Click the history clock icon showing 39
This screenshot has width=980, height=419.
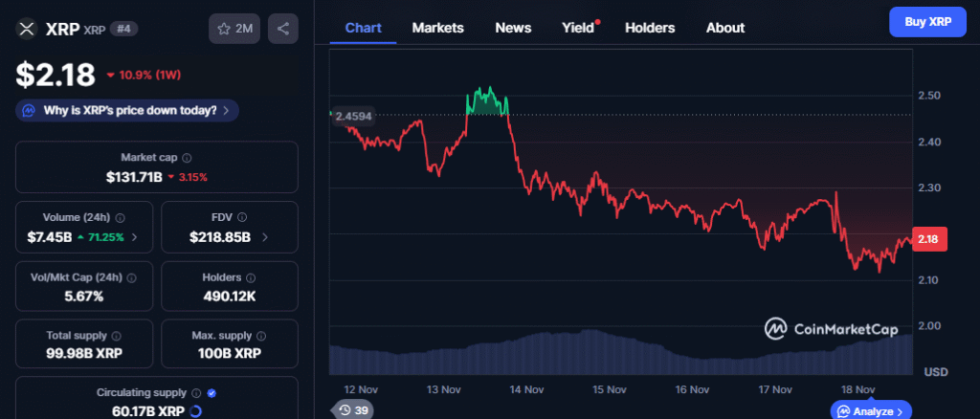(x=345, y=409)
